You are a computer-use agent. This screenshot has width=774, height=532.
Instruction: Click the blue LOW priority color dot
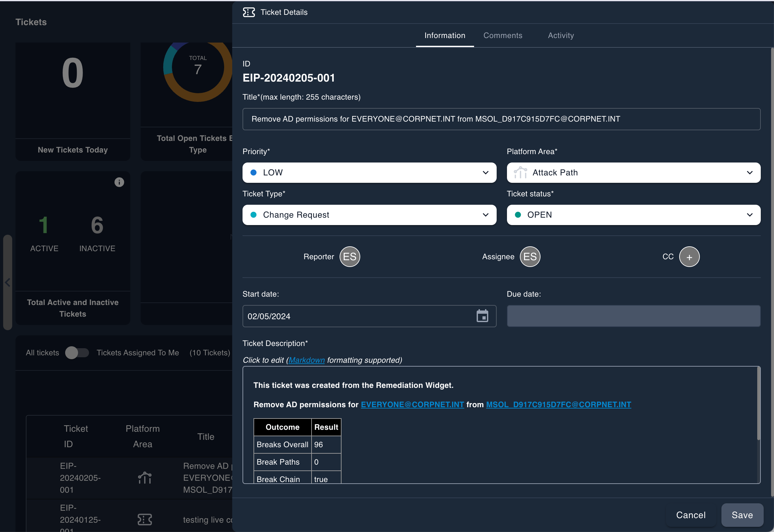(253, 173)
